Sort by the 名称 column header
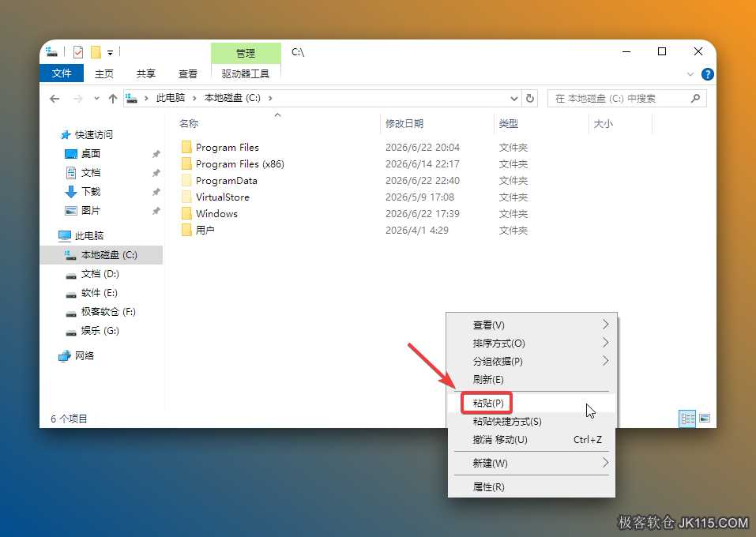This screenshot has width=756, height=537. coord(189,123)
